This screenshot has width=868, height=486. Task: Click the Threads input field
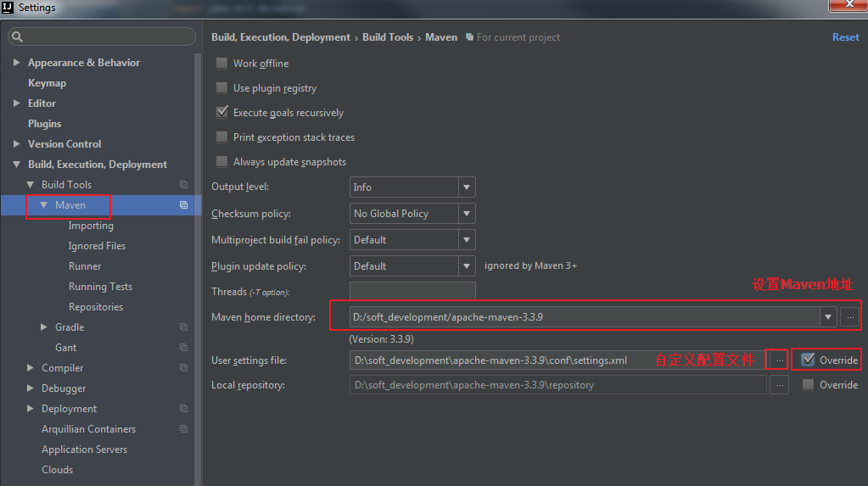(x=412, y=291)
